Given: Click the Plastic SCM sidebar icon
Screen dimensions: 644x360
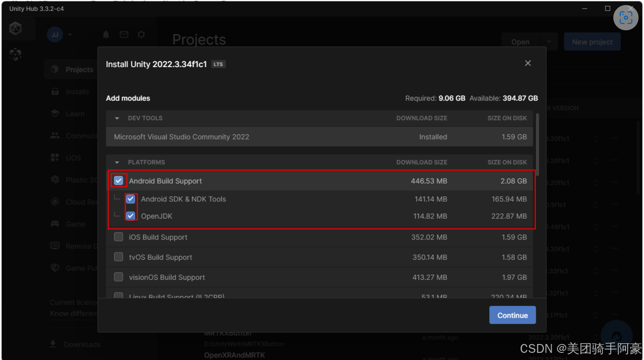Looking at the screenshot, I should tap(55, 180).
